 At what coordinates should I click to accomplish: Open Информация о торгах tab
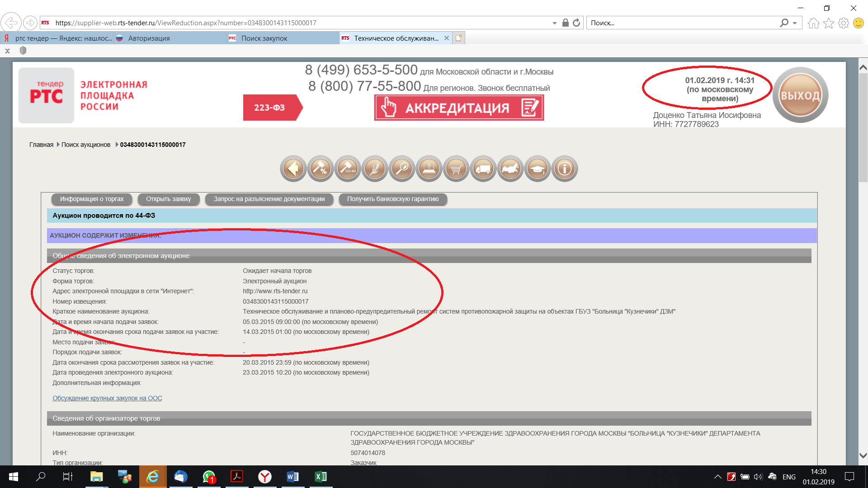[x=92, y=199]
